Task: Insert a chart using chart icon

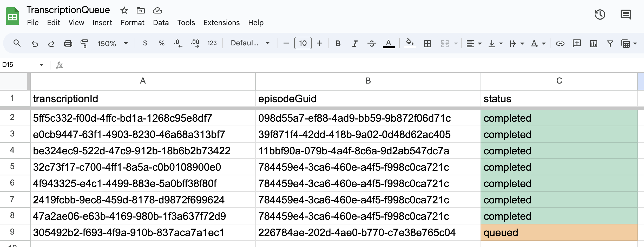Action: click(x=593, y=43)
